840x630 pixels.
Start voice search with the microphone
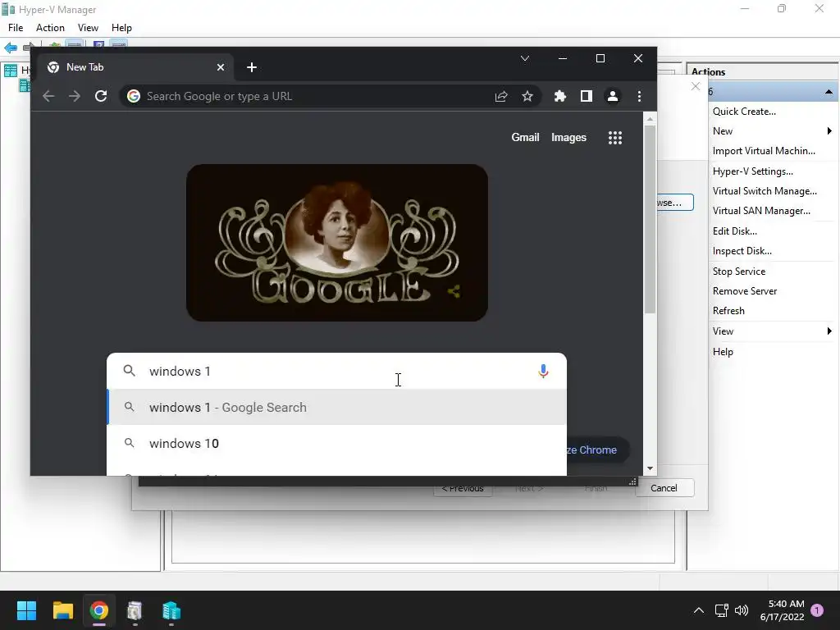543,372
